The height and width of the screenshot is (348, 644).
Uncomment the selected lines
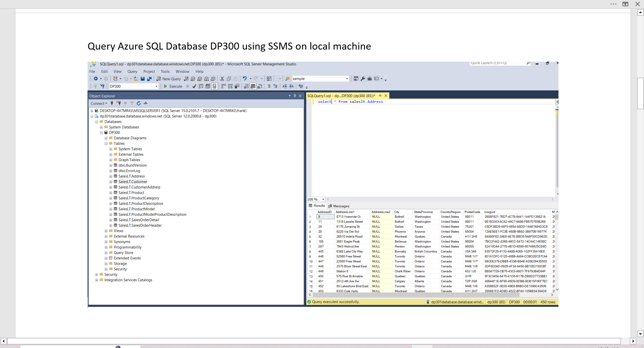click(x=275, y=86)
